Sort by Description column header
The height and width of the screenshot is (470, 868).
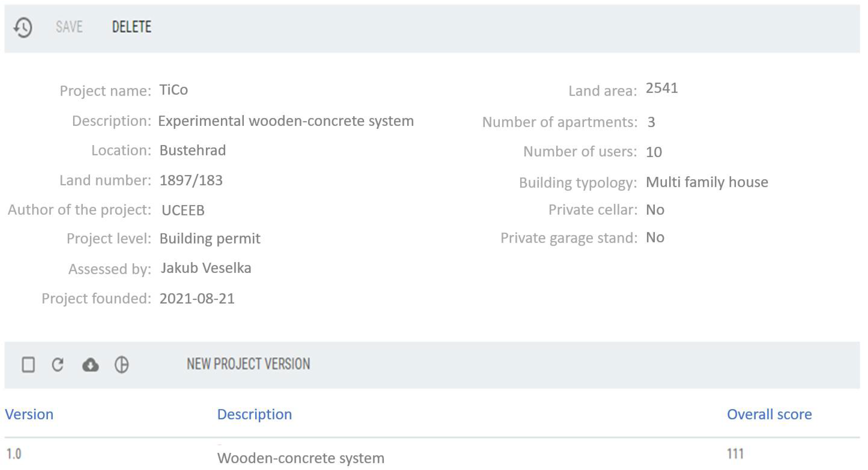click(254, 414)
